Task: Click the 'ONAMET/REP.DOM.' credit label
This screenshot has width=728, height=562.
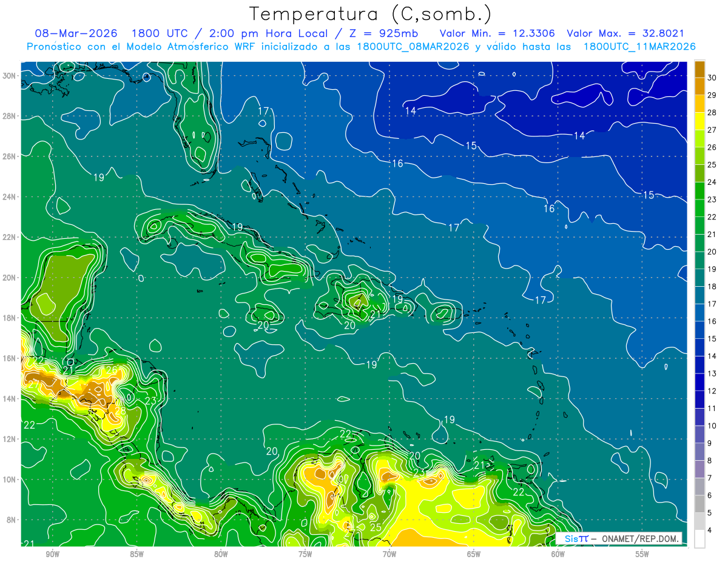Action: 639,538
